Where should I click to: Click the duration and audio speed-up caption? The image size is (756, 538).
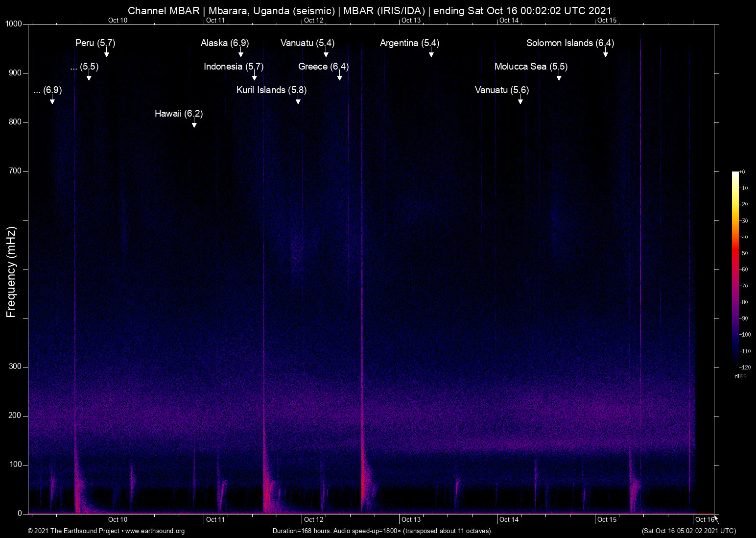pyautogui.click(x=382, y=531)
